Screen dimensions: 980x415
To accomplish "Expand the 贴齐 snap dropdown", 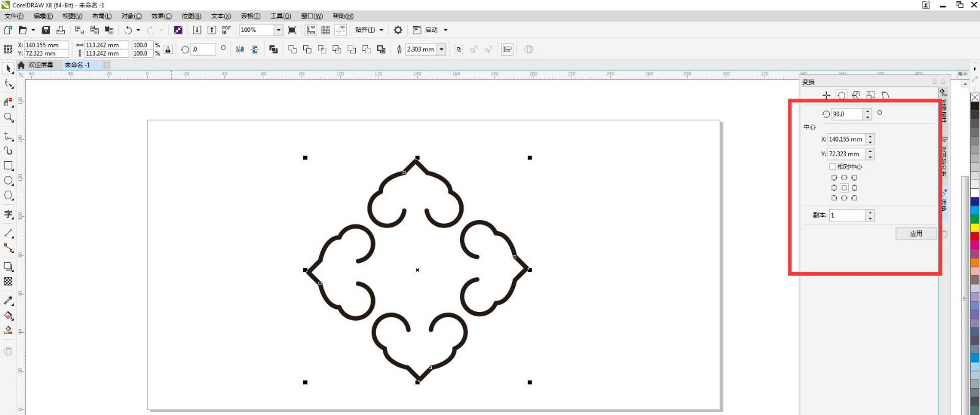I will tap(381, 30).
